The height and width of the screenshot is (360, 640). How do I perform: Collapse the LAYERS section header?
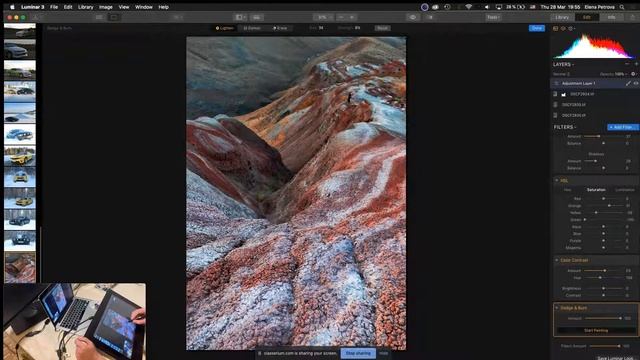pos(563,64)
